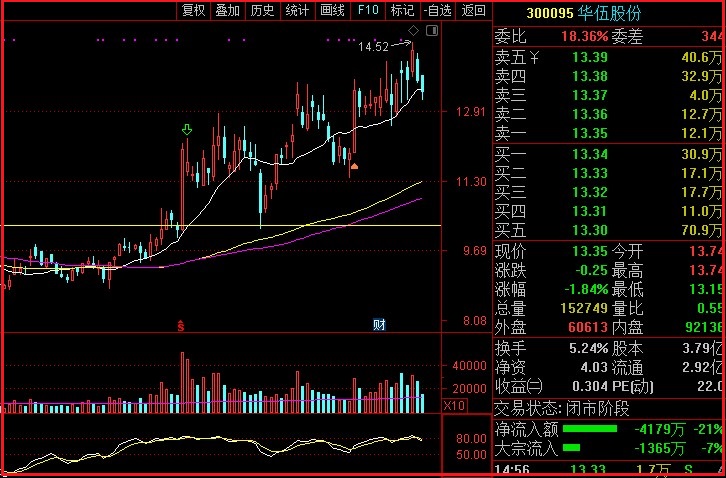Image resolution: width=726 pixels, height=478 pixels.
Task: Click the horizontal yellow support line
Action: pos(221,226)
